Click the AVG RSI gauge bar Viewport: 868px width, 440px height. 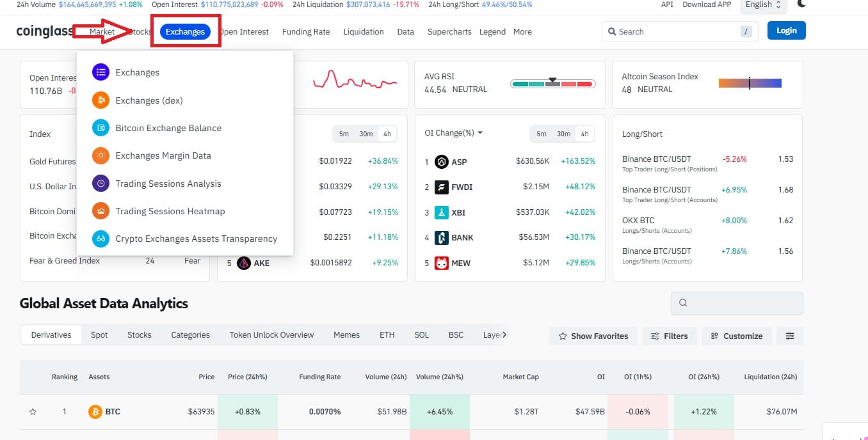point(553,83)
